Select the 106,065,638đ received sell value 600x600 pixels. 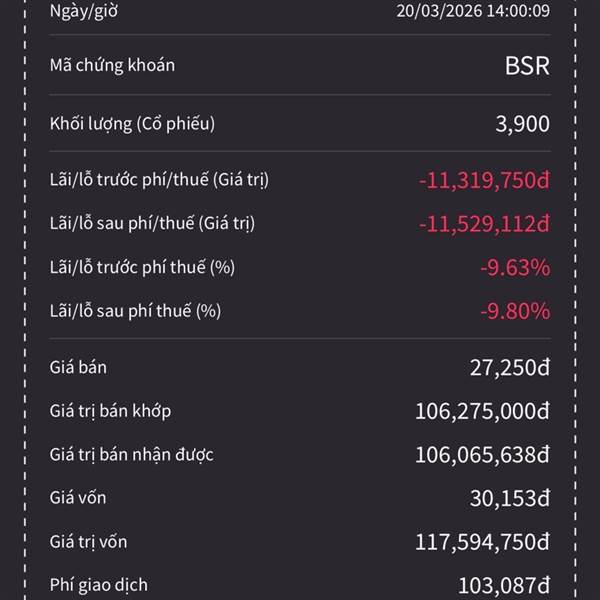pos(482,455)
